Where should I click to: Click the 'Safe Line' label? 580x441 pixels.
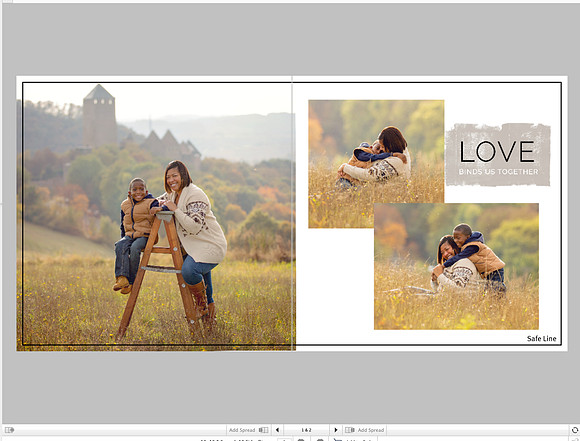[542, 339]
